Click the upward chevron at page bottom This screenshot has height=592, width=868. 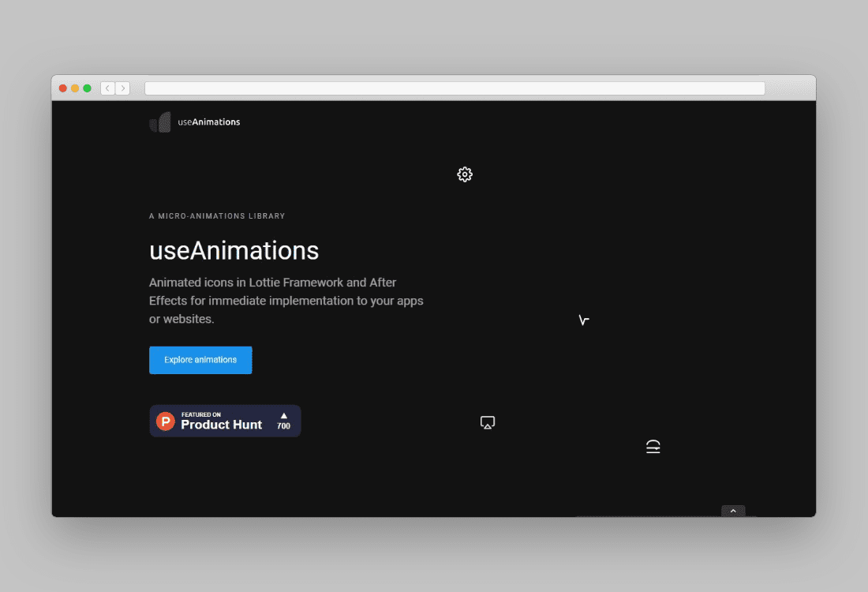coord(733,511)
